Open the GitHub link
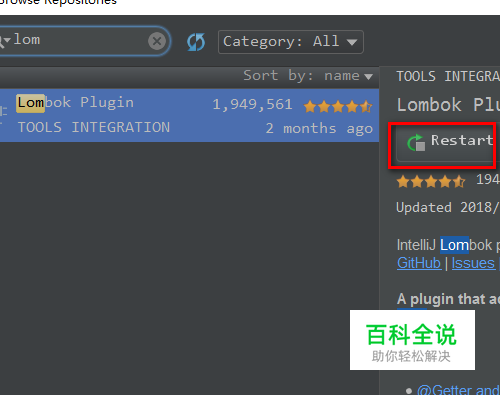The width and height of the screenshot is (500, 395). 419,263
